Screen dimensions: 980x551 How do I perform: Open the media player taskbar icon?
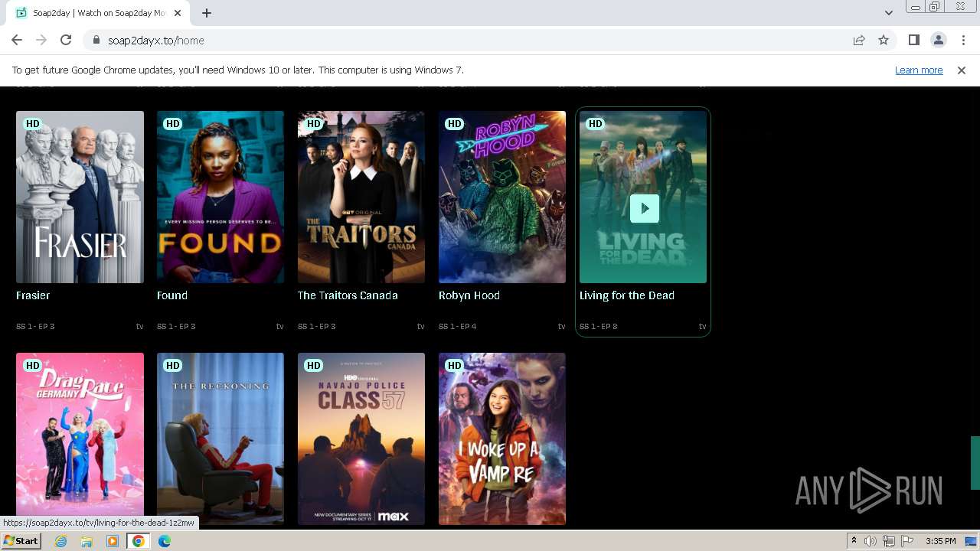(113, 541)
